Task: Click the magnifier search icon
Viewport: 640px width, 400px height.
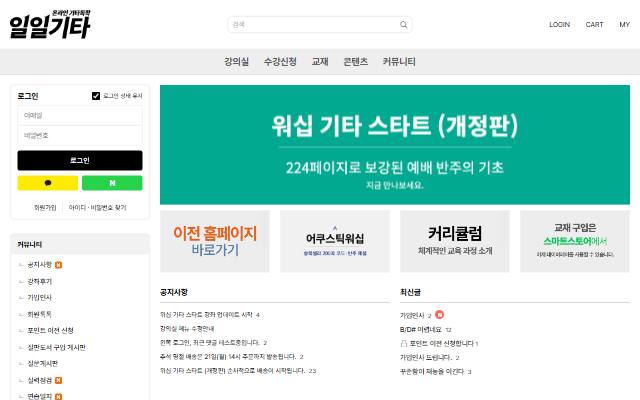Action: coord(403,25)
